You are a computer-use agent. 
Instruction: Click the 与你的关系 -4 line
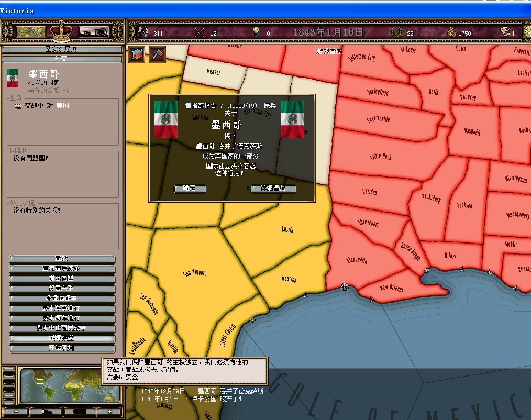[48, 91]
